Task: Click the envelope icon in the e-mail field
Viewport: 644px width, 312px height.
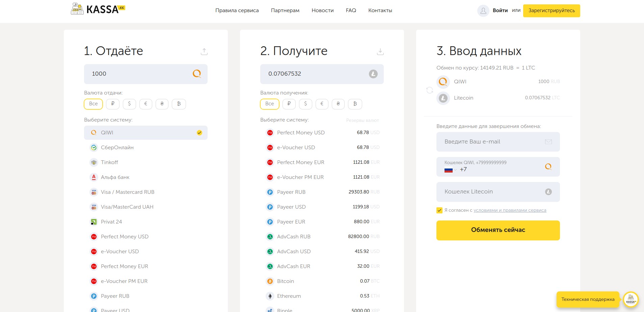Action: coord(548,142)
